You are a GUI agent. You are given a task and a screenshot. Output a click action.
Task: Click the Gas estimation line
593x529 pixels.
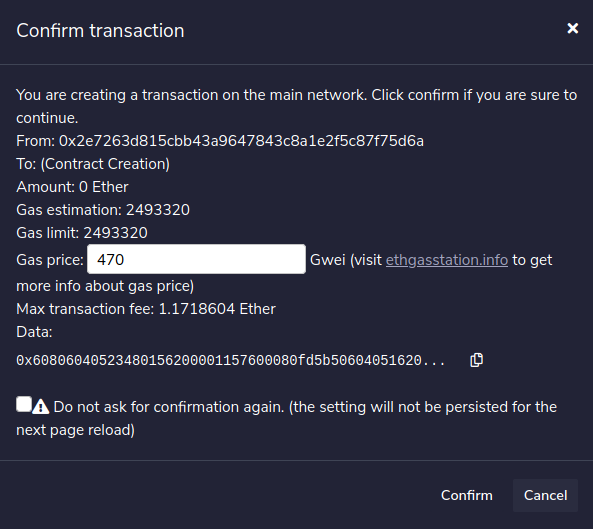pos(103,210)
